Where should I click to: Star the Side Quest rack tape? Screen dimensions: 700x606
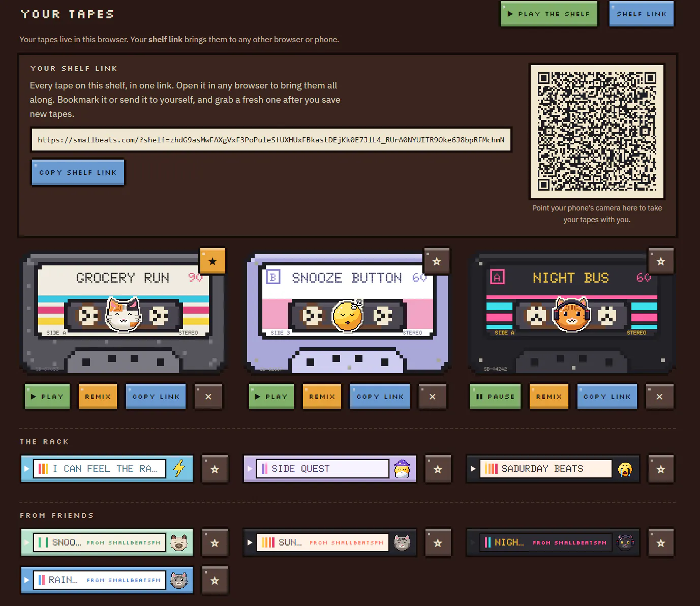[438, 469]
